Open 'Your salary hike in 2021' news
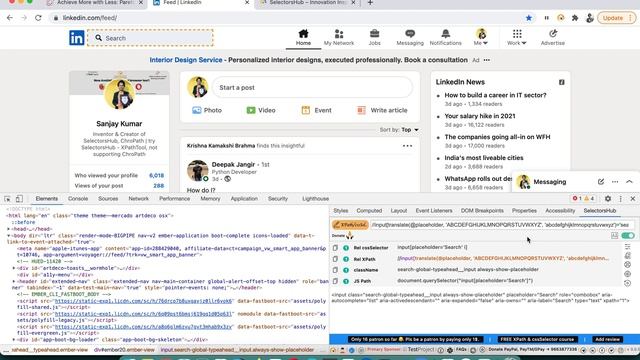Viewport: 640px width, 360px height. [x=480, y=116]
